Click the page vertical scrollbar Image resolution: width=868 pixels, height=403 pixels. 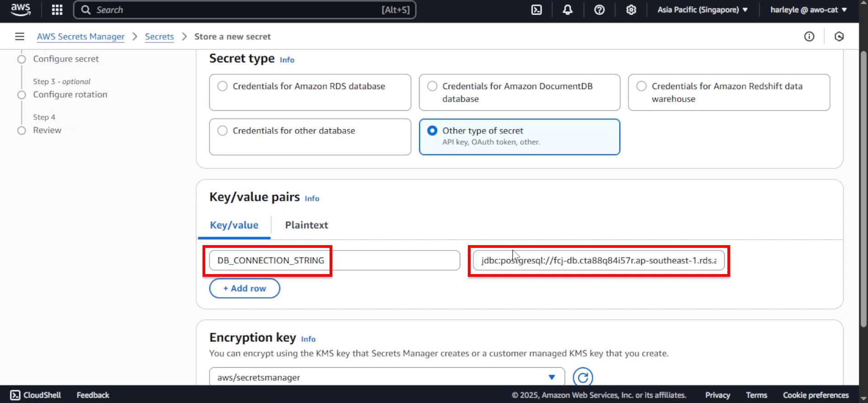click(863, 189)
